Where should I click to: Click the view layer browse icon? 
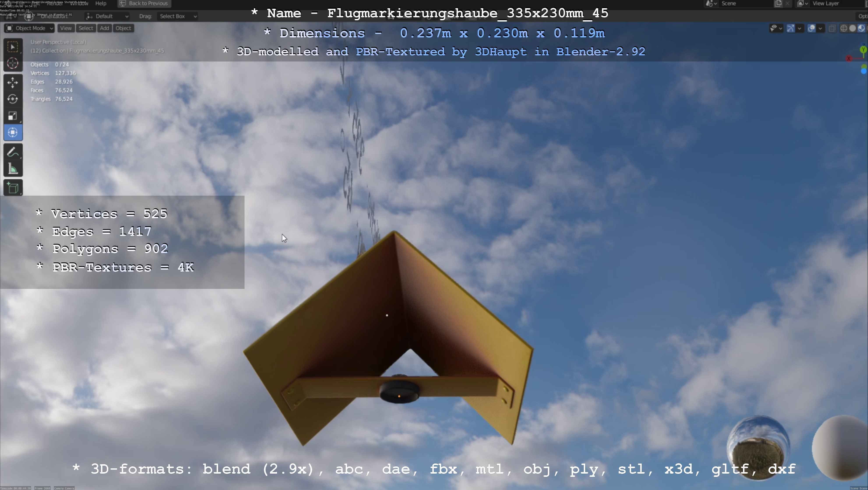point(802,3)
